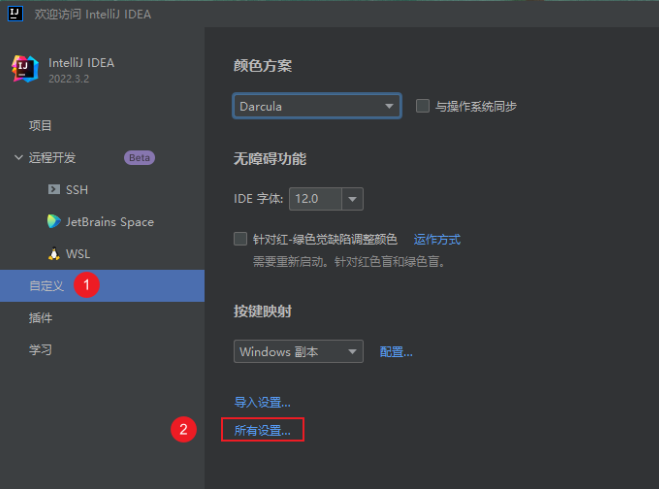
Task: Select 自定义 in the sidebar
Action: pyautogui.click(x=46, y=286)
